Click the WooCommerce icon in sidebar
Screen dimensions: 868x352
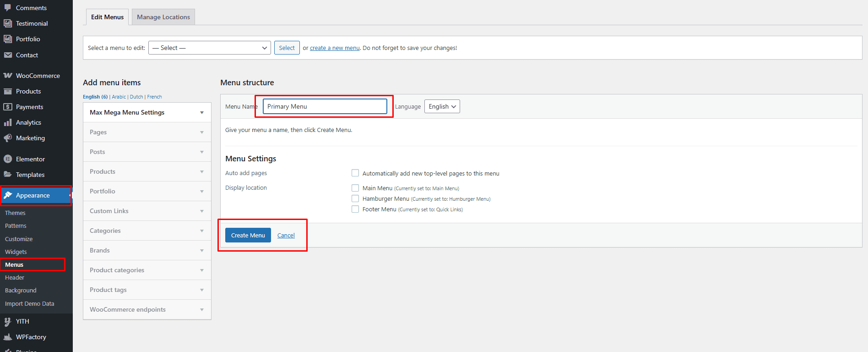(x=8, y=76)
